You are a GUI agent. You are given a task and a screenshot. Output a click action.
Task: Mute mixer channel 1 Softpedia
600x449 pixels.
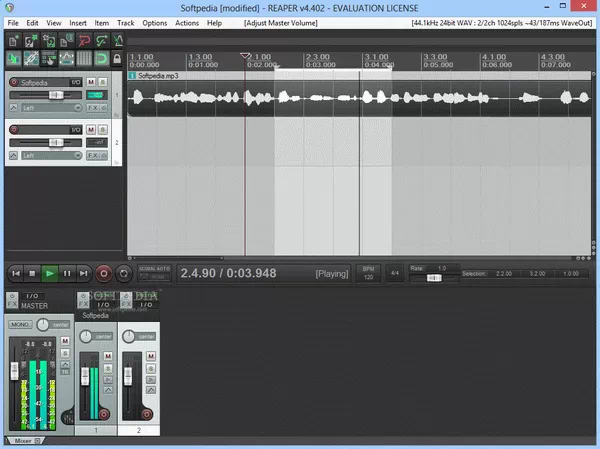point(108,356)
